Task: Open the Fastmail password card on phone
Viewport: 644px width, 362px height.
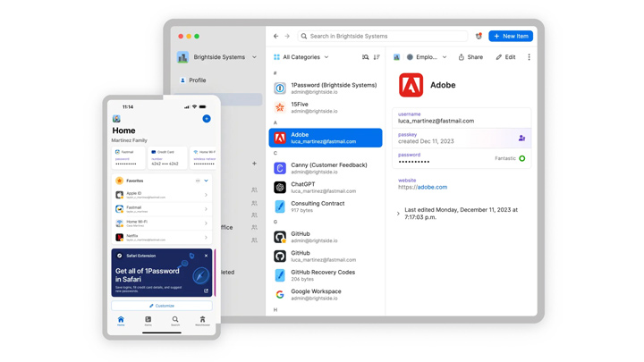Action: click(x=128, y=157)
